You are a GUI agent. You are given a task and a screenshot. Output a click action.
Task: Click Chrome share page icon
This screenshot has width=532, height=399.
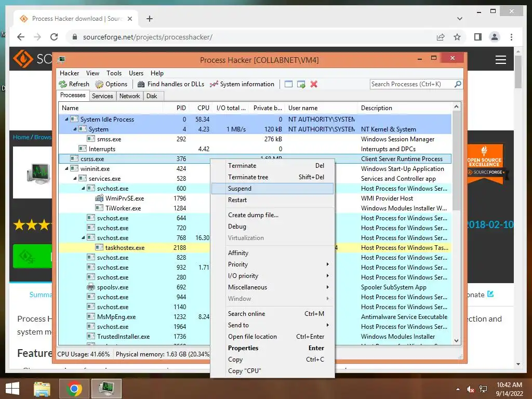tap(441, 37)
